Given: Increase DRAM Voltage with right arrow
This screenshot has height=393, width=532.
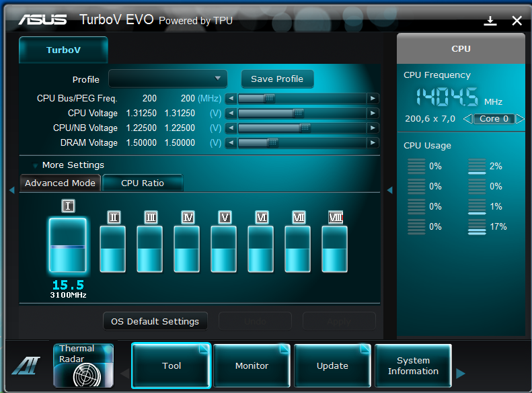Looking at the screenshot, I should point(373,142).
